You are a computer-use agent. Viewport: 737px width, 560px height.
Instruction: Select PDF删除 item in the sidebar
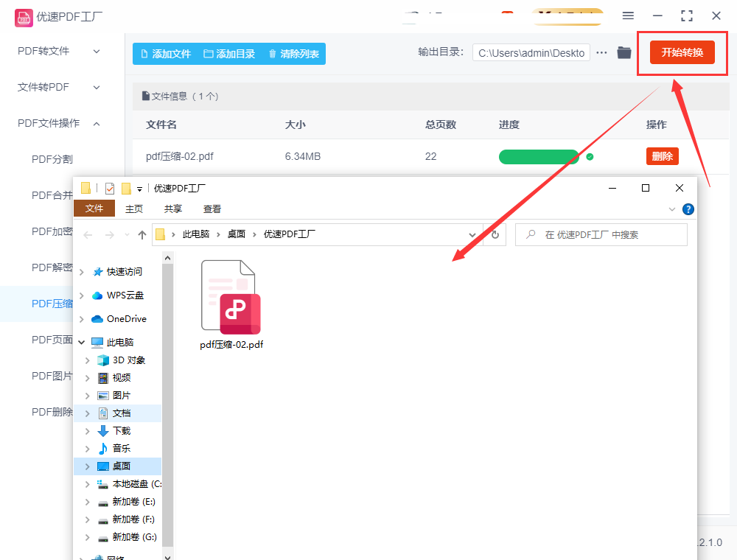(x=52, y=412)
